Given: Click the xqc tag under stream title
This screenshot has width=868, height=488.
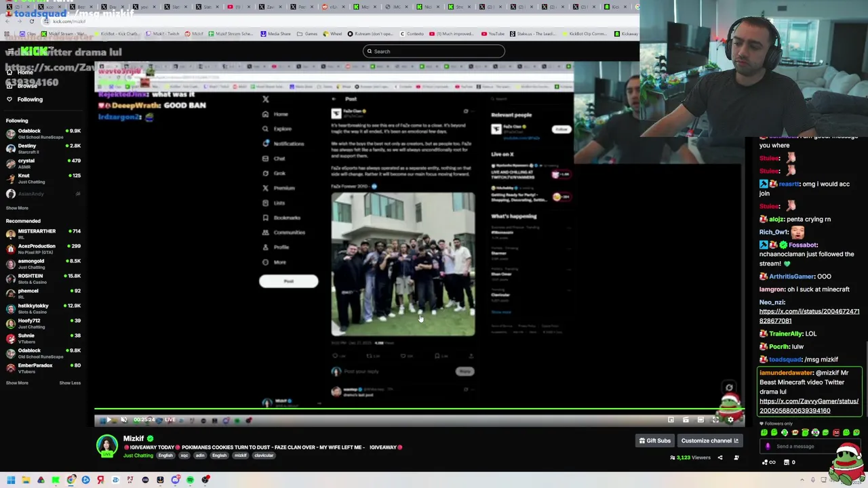Looking at the screenshot, I should tap(184, 455).
